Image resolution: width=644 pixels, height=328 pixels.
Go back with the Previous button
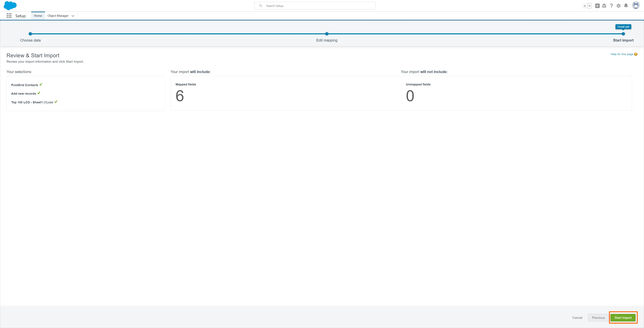(598, 317)
